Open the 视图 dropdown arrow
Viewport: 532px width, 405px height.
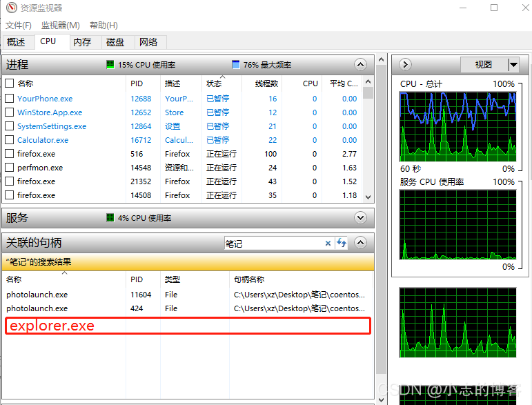click(513, 64)
